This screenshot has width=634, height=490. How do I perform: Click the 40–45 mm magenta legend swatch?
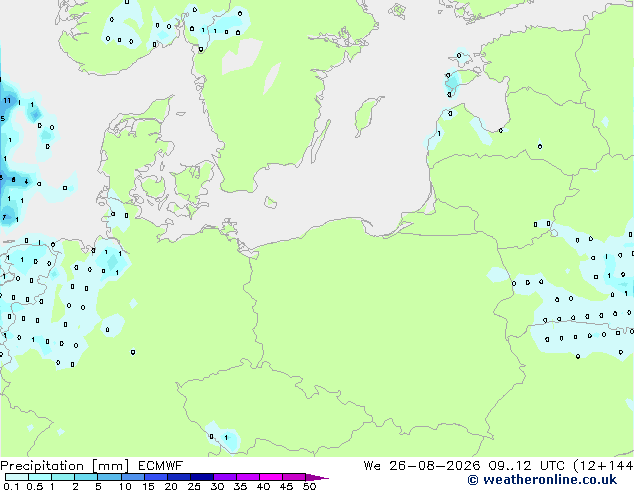tap(271, 477)
